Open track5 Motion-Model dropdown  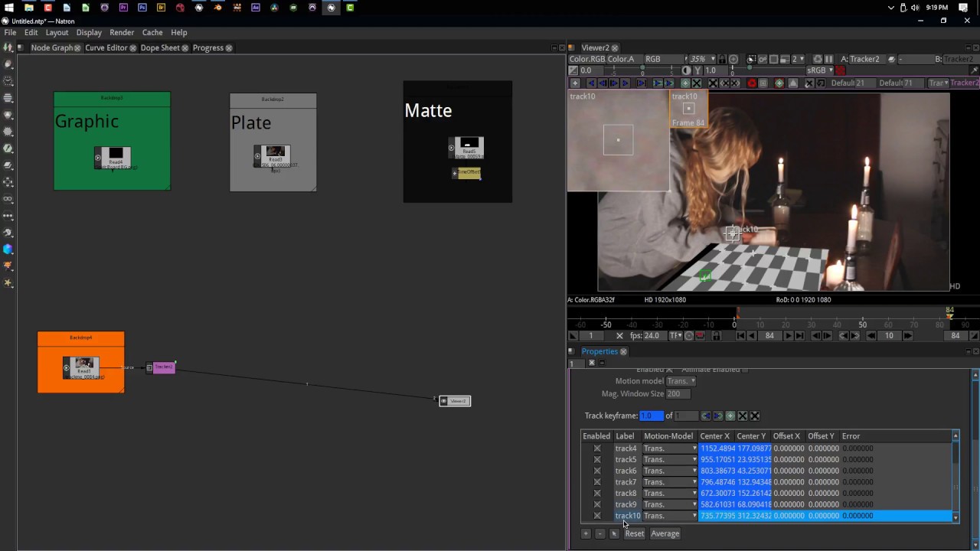coord(670,460)
